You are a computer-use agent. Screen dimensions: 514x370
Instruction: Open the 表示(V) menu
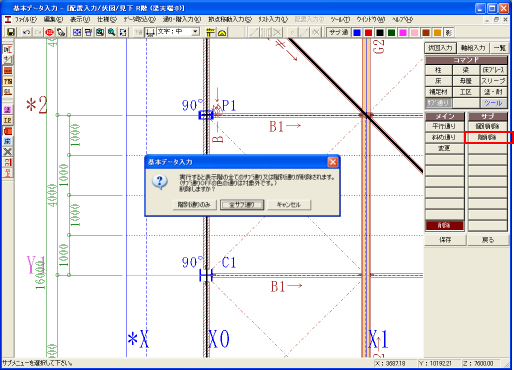click(80, 19)
